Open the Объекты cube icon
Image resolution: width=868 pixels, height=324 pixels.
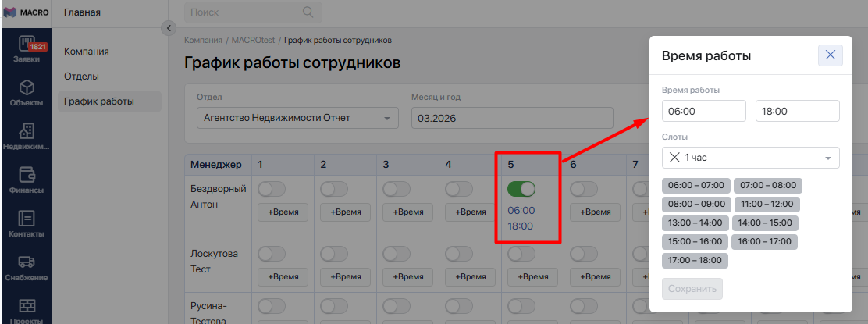(27, 88)
